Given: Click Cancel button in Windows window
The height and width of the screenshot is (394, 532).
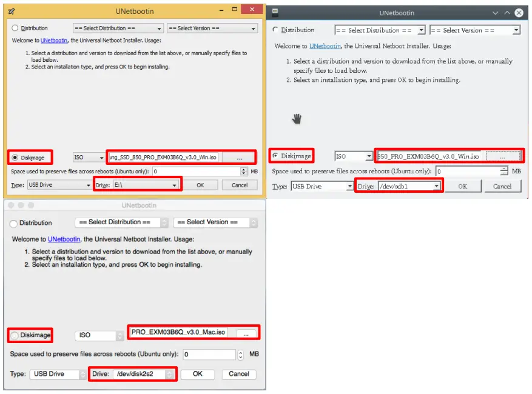Looking at the screenshot, I should pyautogui.click(x=240, y=185).
